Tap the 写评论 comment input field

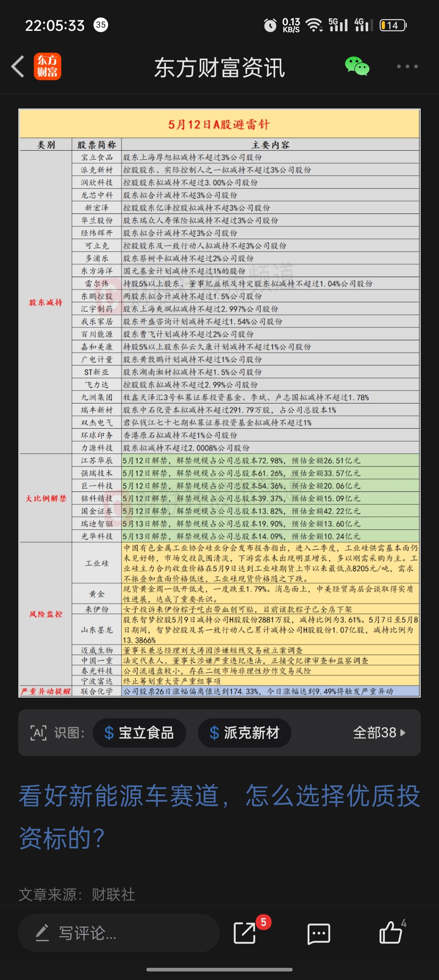click(x=119, y=933)
